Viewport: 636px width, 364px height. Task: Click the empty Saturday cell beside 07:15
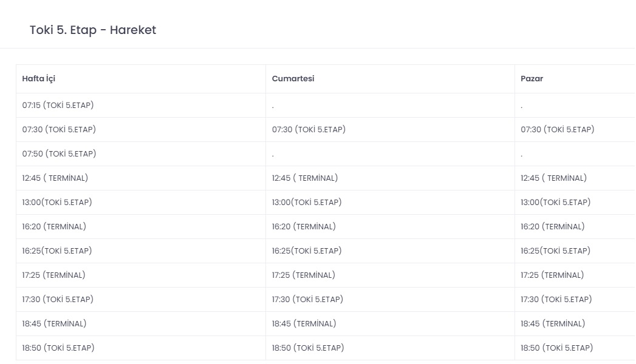click(x=390, y=106)
